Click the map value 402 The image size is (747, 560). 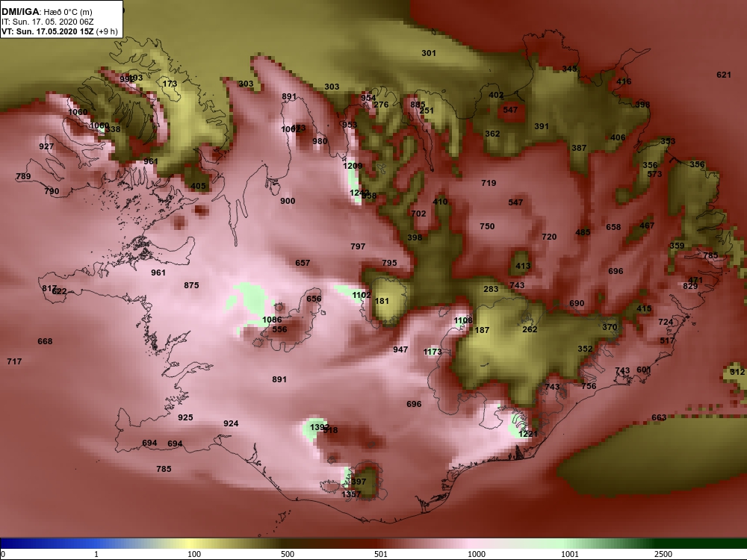[x=496, y=95]
